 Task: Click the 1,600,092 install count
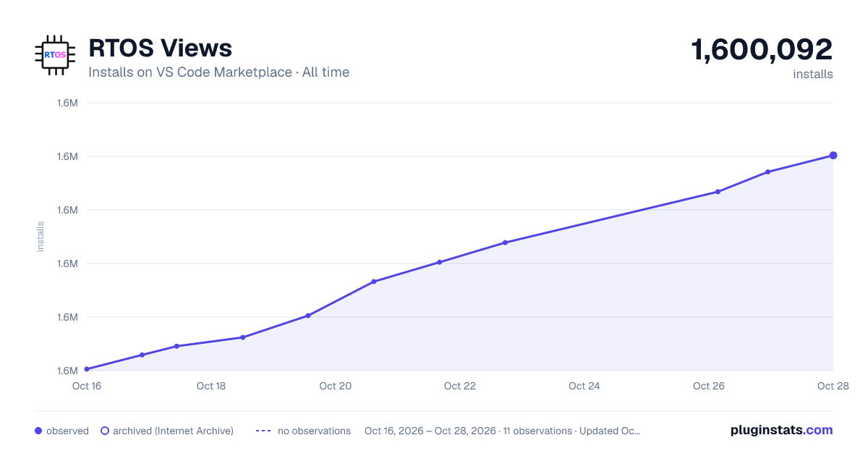(x=762, y=50)
